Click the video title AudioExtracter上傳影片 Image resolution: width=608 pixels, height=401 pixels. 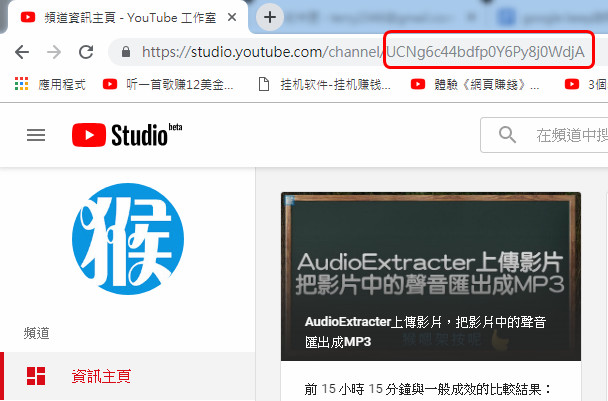pos(425,332)
